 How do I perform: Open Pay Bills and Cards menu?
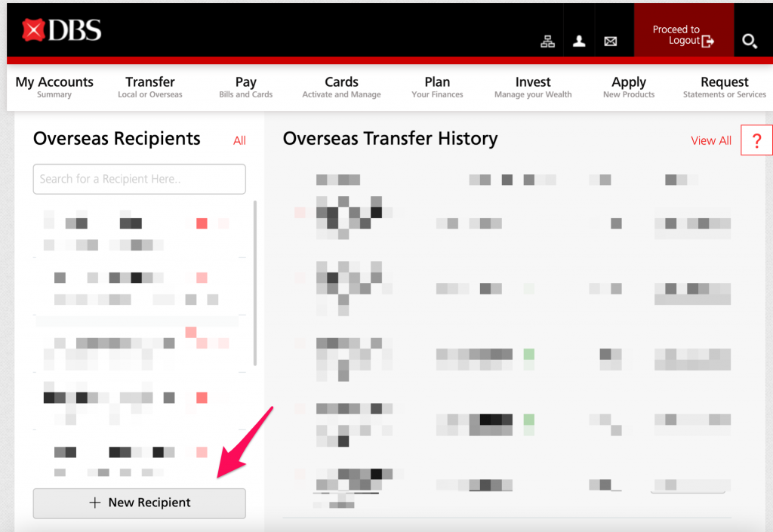coord(245,87)
